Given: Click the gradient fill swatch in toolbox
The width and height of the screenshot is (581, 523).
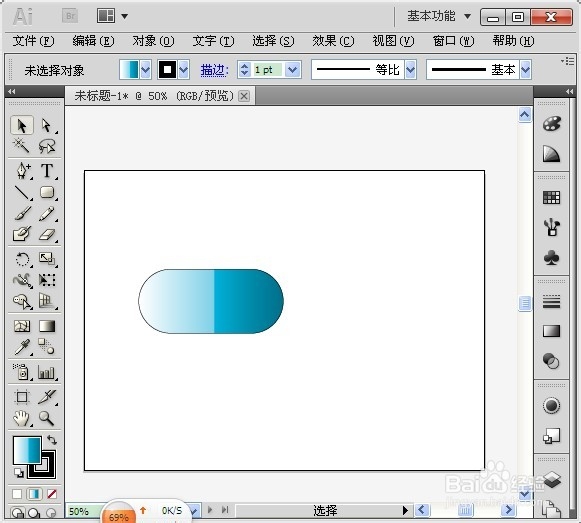Looking at the screenshot, I should (x=27, y=450).
